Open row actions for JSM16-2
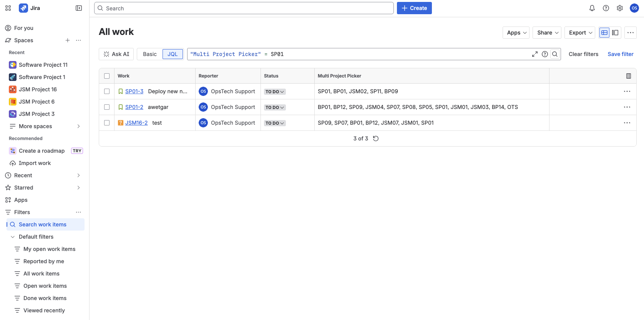The width and height of the screenshot is (644, 320). click(627, 123)
